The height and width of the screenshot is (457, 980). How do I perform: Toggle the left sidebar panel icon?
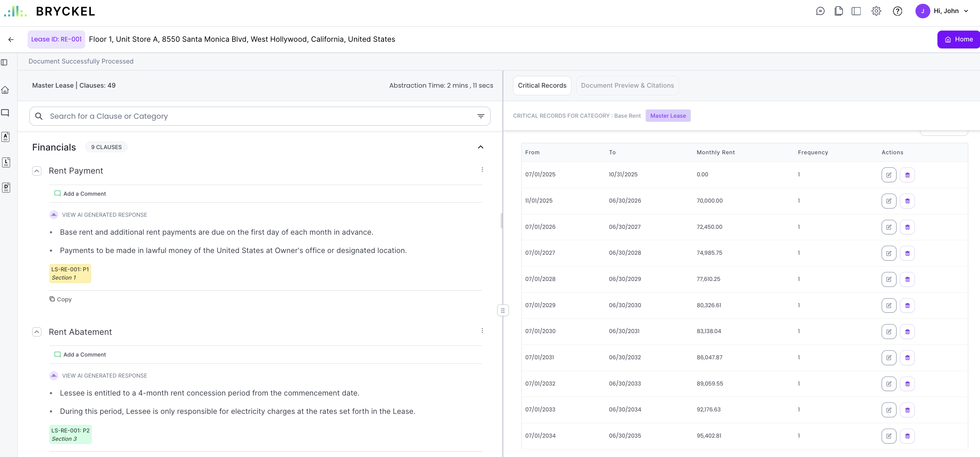(x=4, y=62)
